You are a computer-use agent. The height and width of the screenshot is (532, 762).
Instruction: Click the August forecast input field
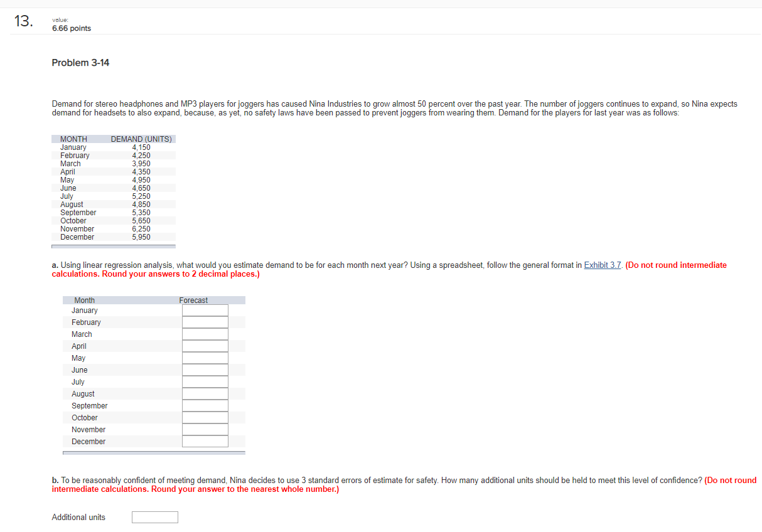[x=205, y=393]
